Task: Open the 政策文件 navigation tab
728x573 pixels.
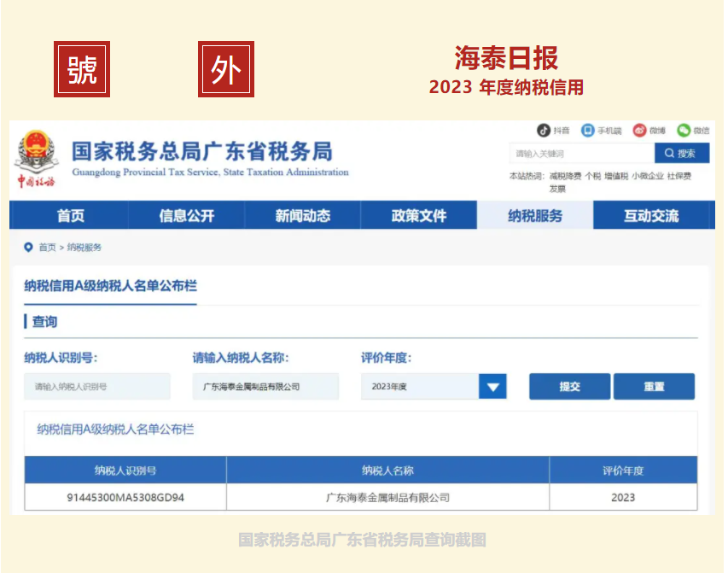Action: [419, 216]
